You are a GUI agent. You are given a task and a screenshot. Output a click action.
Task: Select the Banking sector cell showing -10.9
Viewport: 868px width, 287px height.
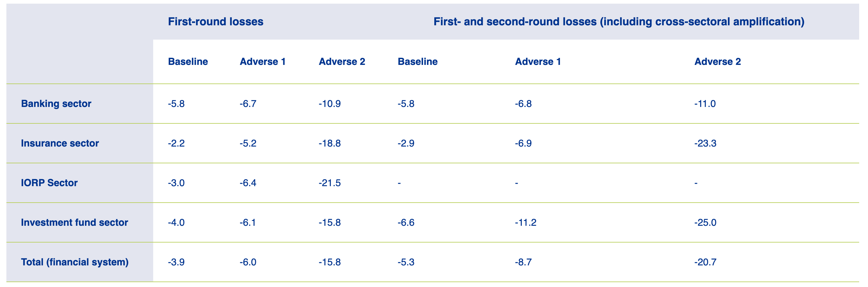pyautogui.click(x=330, y=104)
